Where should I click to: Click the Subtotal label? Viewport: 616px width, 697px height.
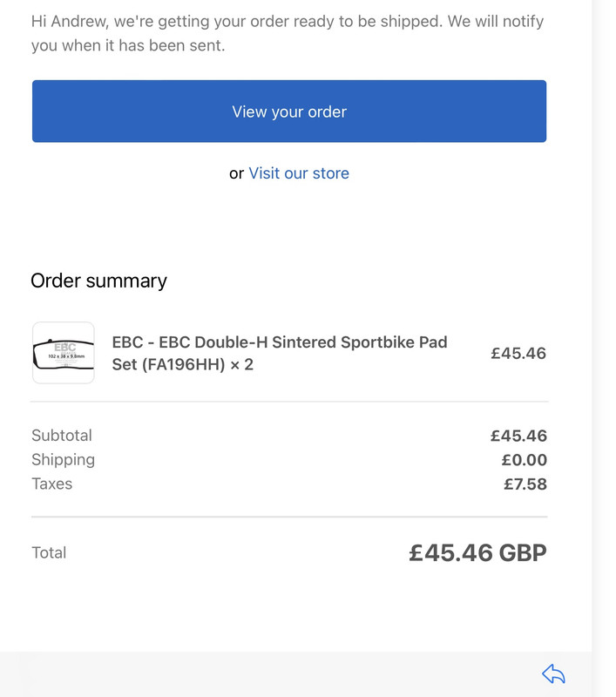coord(62,436)
